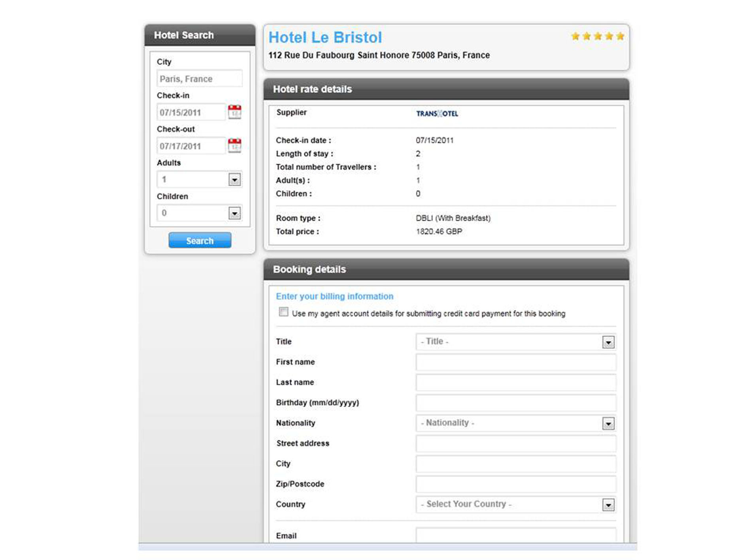Open the Check-out calendar picker icon
The image size is (747, 560).
click(x=234, y=146)
